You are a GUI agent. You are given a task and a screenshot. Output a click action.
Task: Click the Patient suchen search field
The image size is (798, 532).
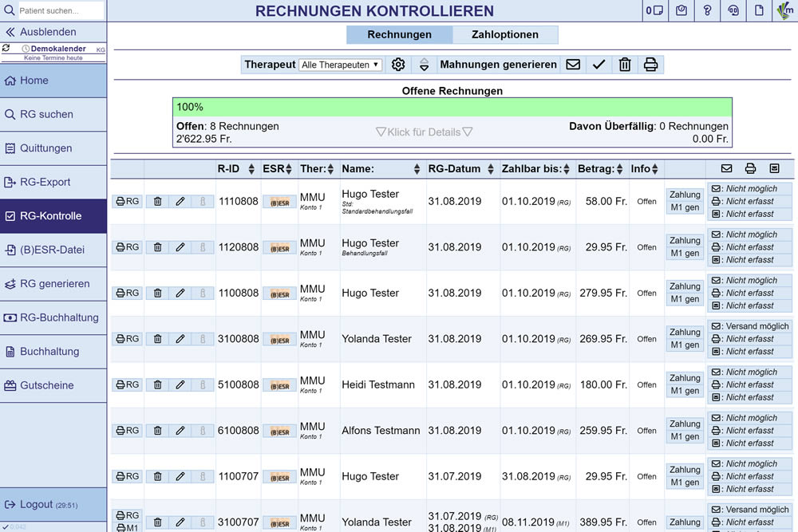coord(62,10)
